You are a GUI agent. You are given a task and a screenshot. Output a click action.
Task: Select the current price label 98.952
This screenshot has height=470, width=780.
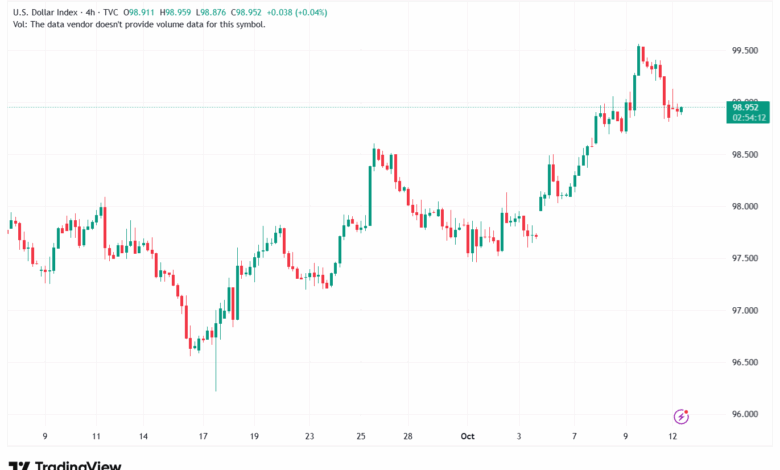point(745,107)
